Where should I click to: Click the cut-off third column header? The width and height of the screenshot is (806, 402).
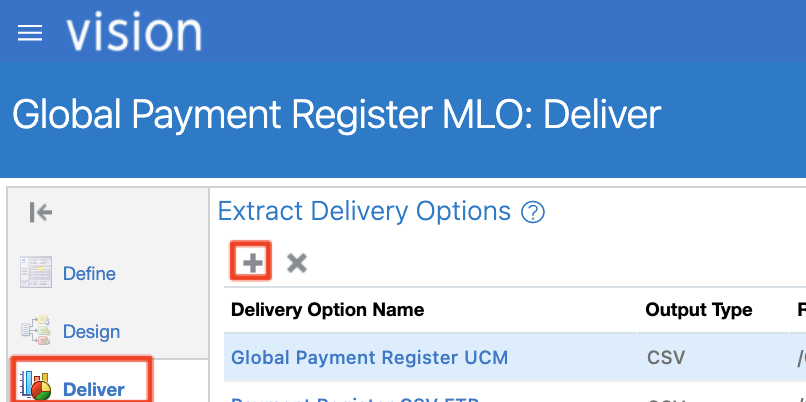tap(801, 310)
